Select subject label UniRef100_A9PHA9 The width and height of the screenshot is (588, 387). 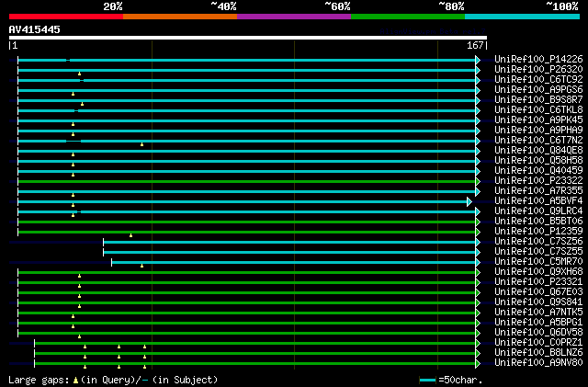click(x=538, y=131)
